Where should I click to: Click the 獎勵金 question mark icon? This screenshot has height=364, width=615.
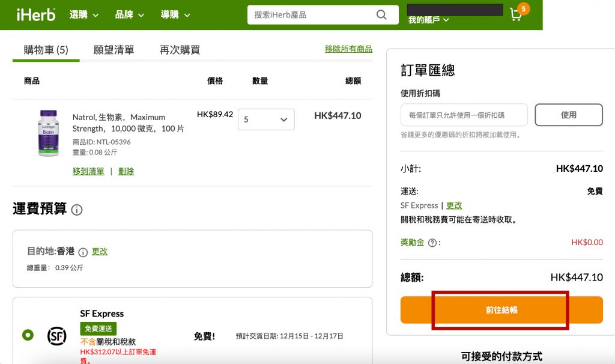tap(432, 243)
